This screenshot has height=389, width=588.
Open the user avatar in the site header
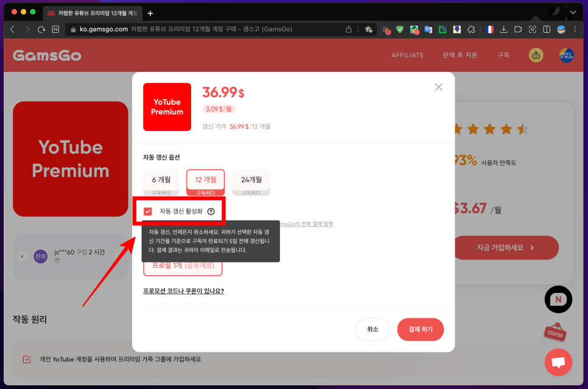coord(566,55)
